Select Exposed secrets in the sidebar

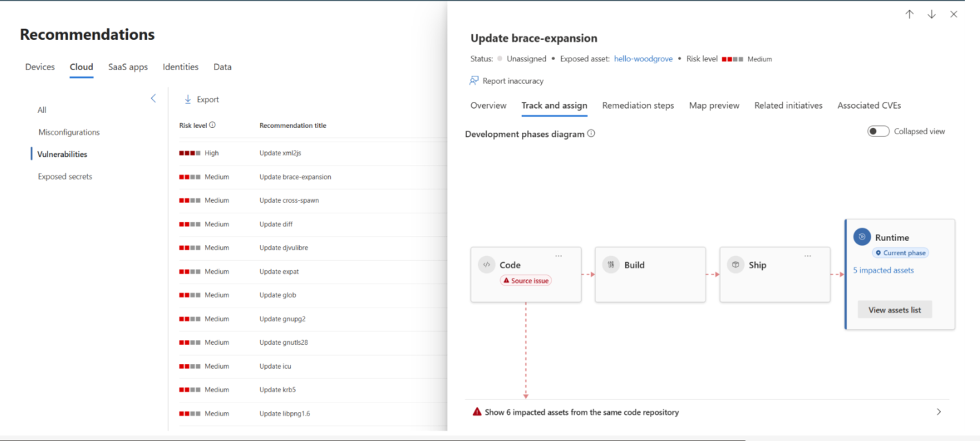click(x=65, y=177)
